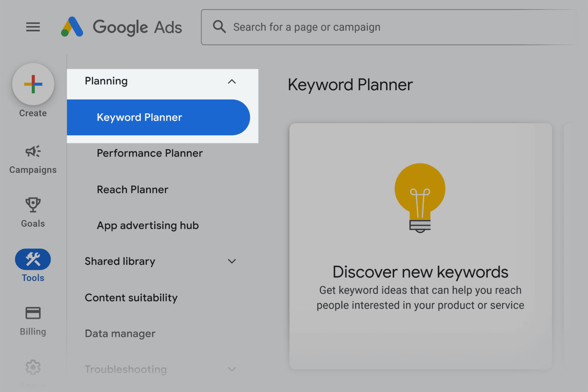Image resolution: width=588 pixels, height=392 pixels.
Task: Click the Goals trophy icon
Action: [33, 205]
